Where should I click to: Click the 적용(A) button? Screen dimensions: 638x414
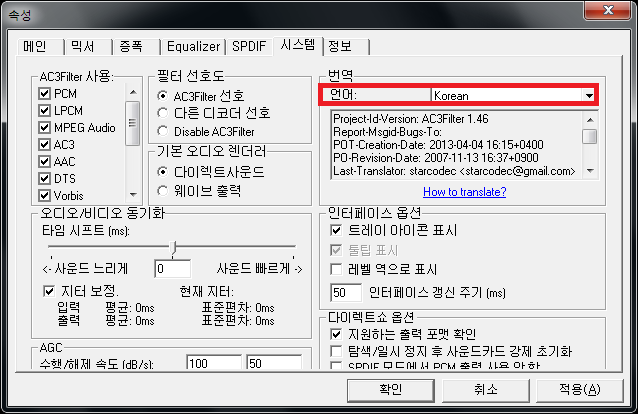580,390
